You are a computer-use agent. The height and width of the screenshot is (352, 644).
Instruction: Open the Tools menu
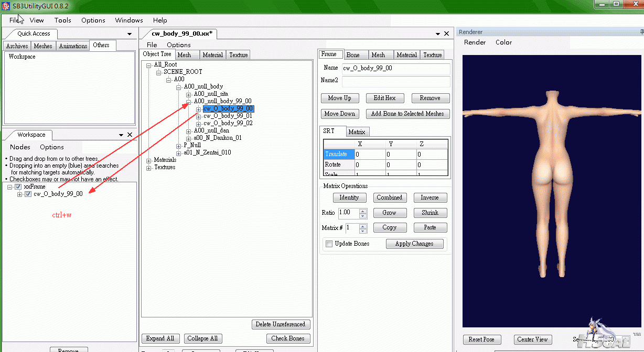(x=62, y=20)
